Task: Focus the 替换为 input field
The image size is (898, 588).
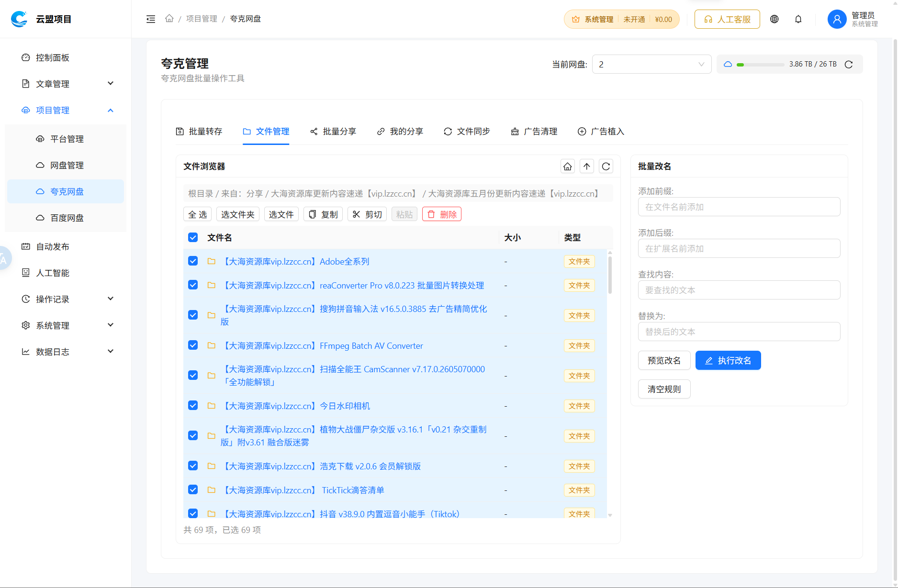Action: coord(739,332)
